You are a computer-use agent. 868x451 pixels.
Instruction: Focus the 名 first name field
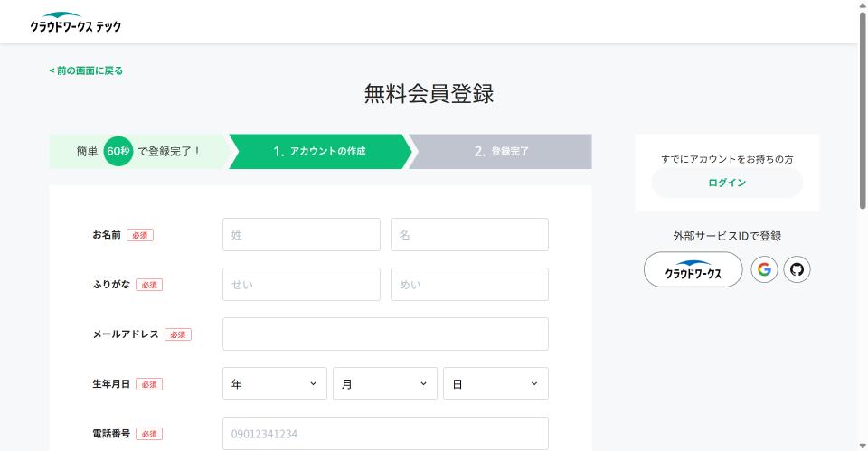point(469,235)
